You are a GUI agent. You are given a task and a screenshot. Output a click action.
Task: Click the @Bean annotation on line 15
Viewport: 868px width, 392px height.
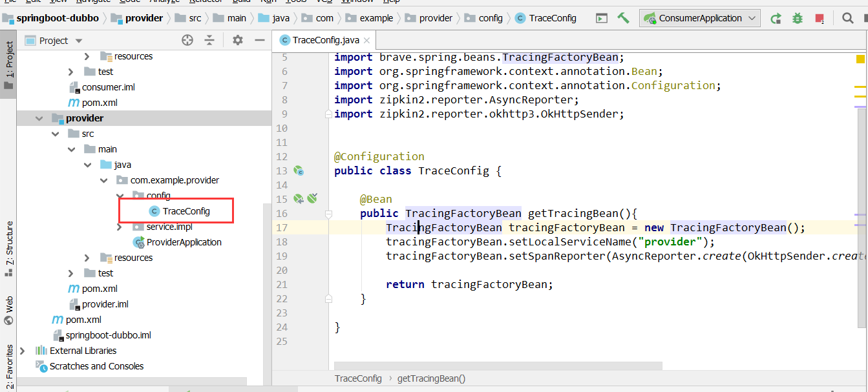(x=376, y=200)
